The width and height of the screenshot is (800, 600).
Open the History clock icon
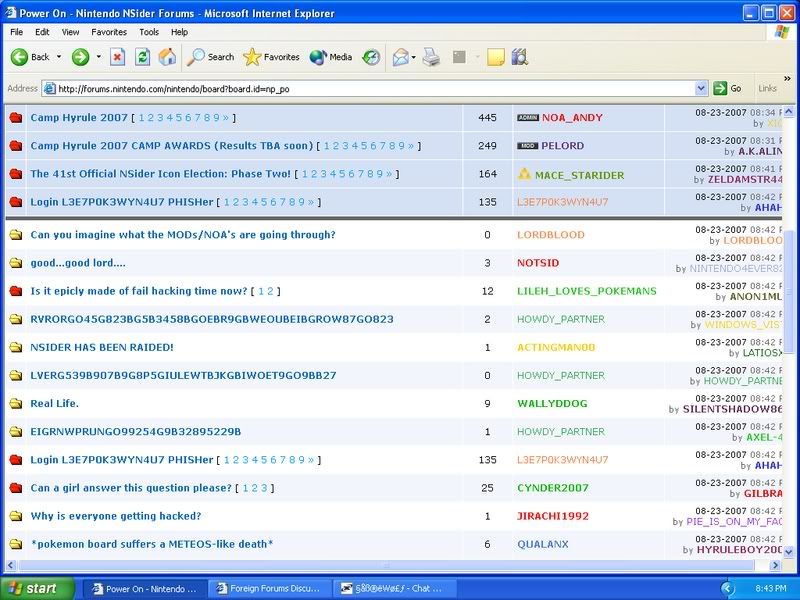371,57
